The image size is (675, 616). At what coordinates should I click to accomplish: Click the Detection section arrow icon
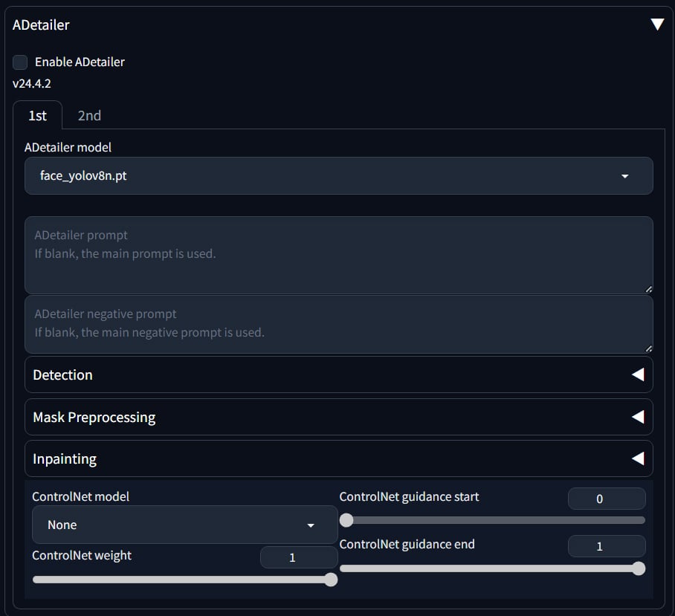[638, 375]
